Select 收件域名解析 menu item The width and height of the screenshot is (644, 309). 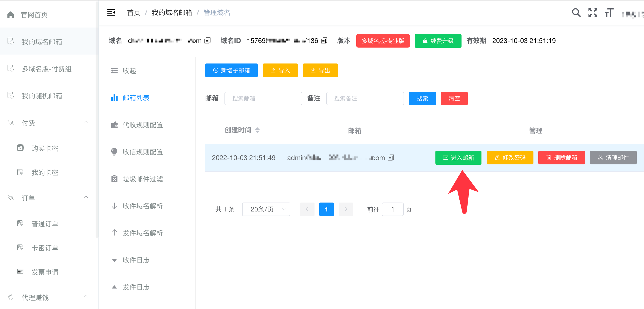point(143,206)
